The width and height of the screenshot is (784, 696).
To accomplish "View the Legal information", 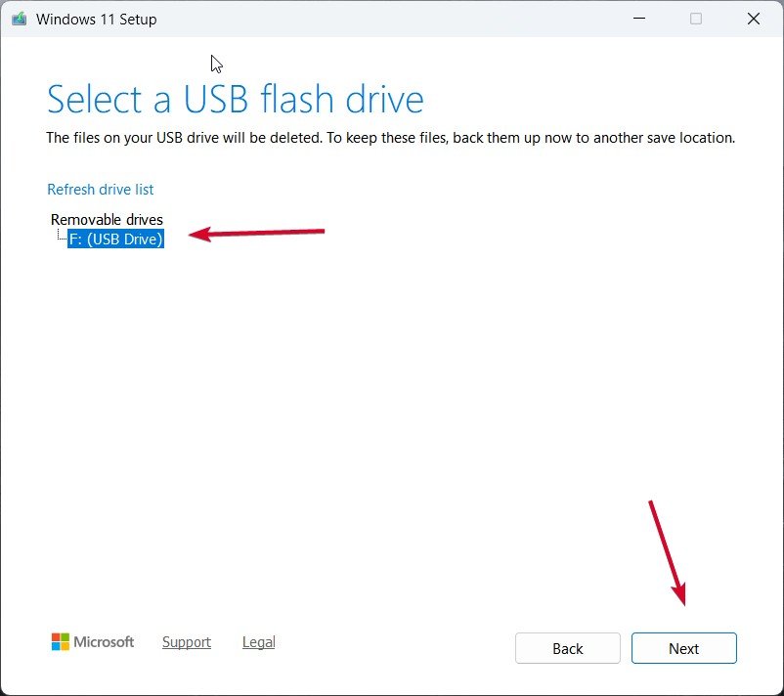I will click(258, 641).
